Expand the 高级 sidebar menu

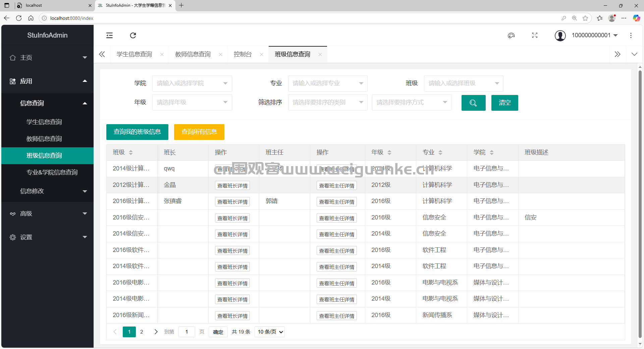tap(47, 213)
